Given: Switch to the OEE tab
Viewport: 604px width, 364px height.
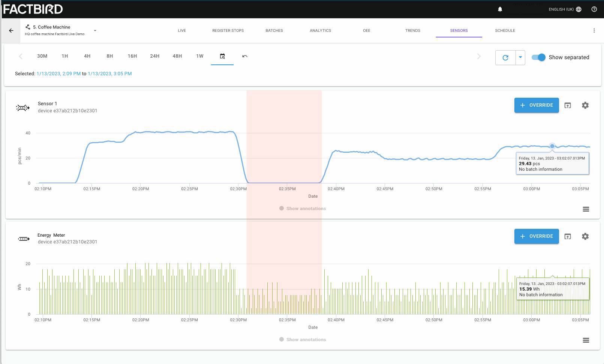Looking at the screenshot, I should pyautogui.click(x=367, y=30).
